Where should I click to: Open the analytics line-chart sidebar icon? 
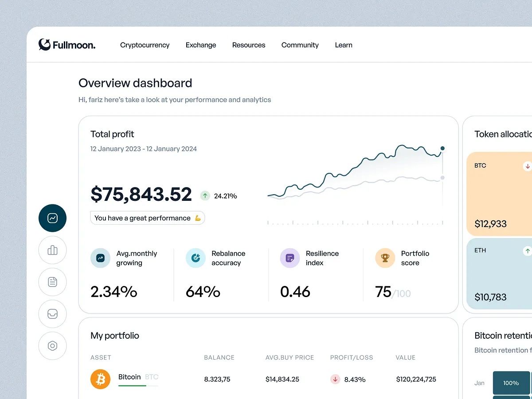(52, 218)
